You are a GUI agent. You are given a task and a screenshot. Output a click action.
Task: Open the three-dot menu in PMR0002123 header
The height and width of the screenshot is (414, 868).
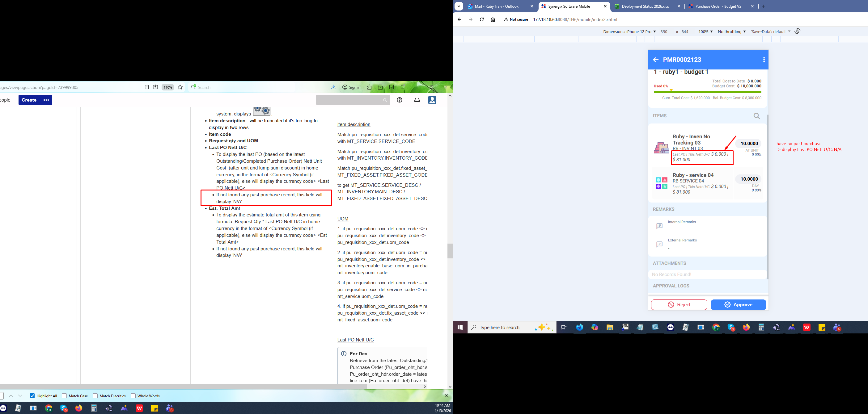tap(764, 60)
